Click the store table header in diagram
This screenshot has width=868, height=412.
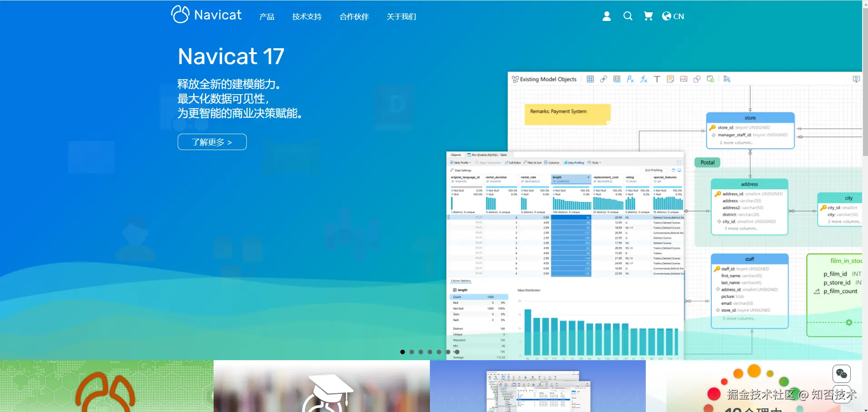pyautogui.click(x=750, y=118)
